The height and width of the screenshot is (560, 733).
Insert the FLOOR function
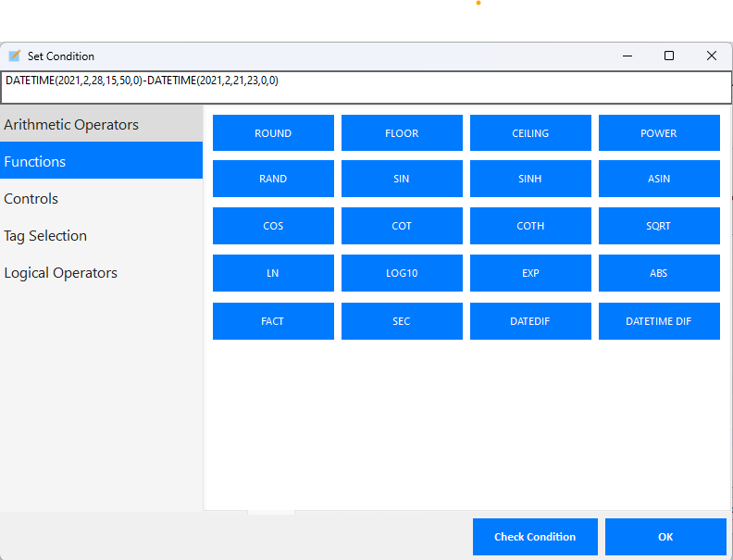402,133
